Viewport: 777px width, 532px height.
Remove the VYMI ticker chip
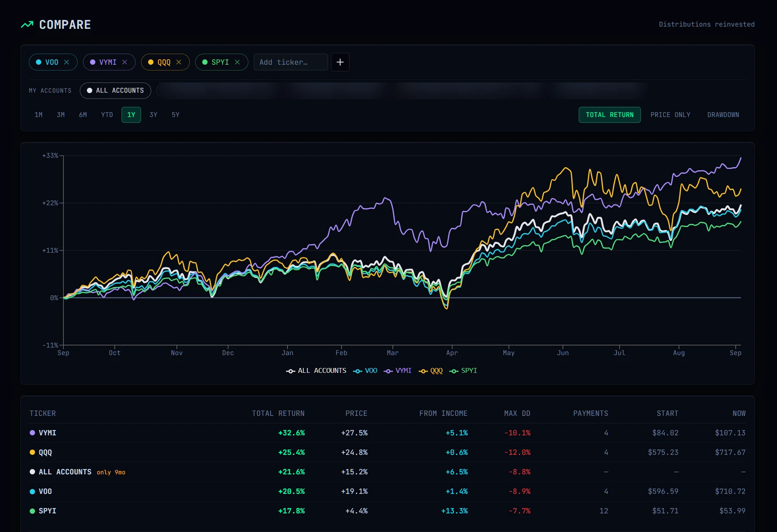[125, 62]
